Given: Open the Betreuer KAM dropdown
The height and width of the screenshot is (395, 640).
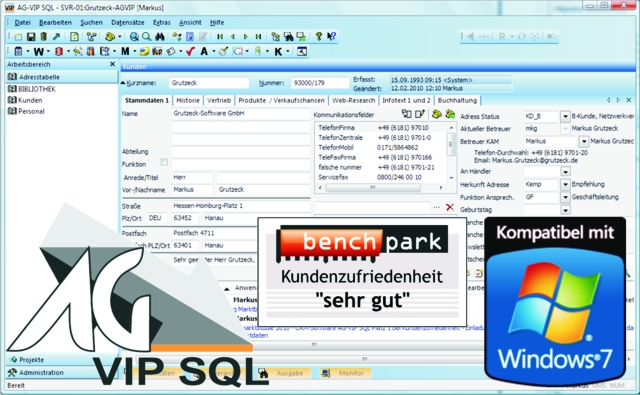Looking at the screenshot, I should (x=584, y=141).
